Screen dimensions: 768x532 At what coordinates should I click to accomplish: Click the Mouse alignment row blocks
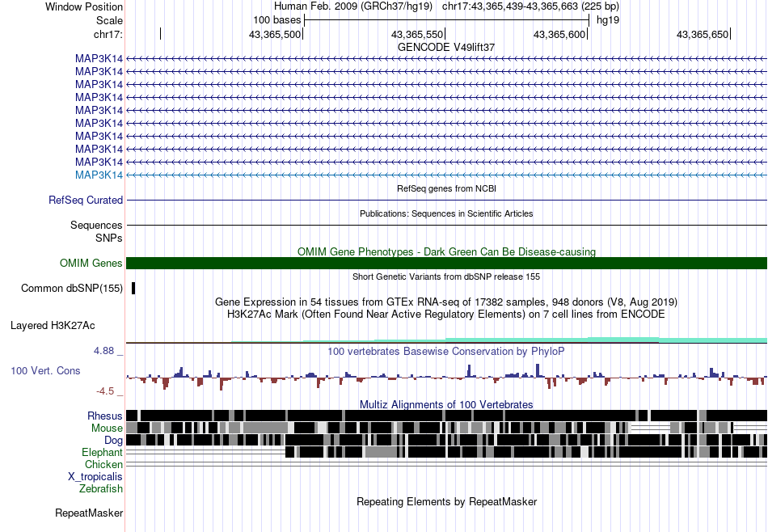pos(446,428)
